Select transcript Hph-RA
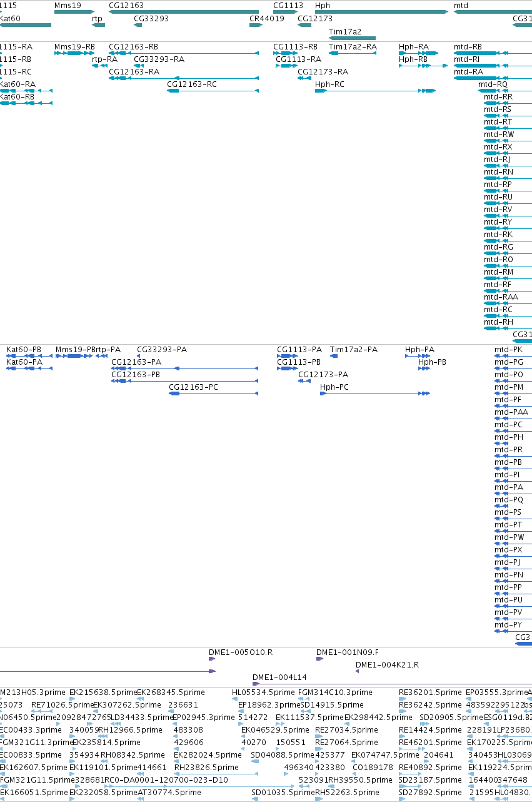 click(x=414, y=47)
